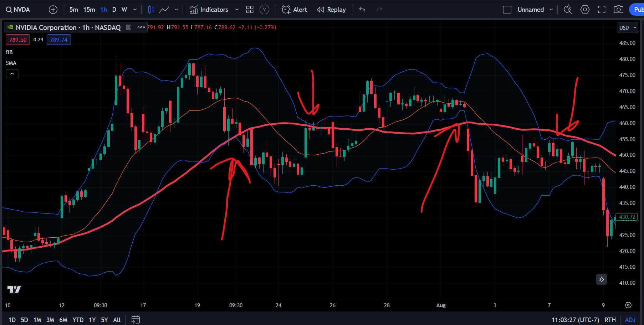
Task: Click the Alert button
Action: pos(295,10)
